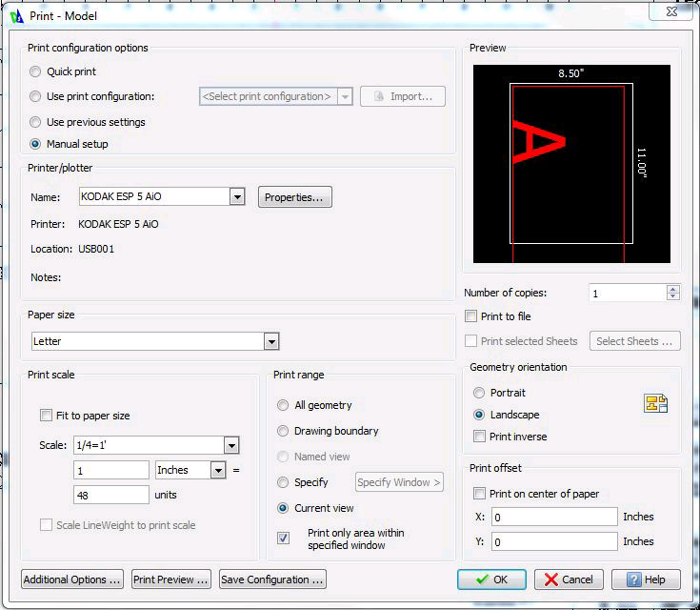Open Additional Options dialog
The image size is (700, 610).
point(71,579)
